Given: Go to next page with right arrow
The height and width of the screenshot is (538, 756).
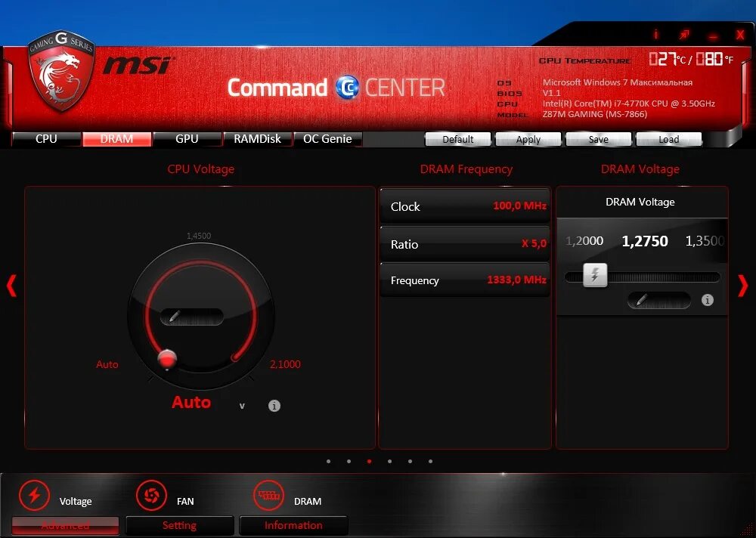Looking at the screenshot, I should pos(743,286).
